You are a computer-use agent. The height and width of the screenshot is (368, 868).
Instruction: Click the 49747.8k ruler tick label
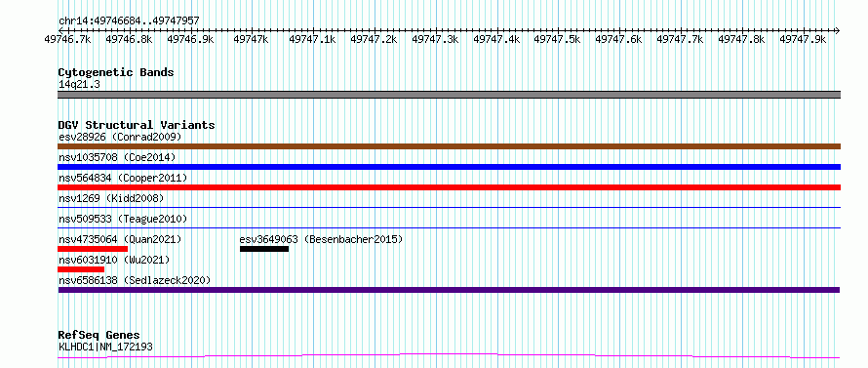click(741, 39)
